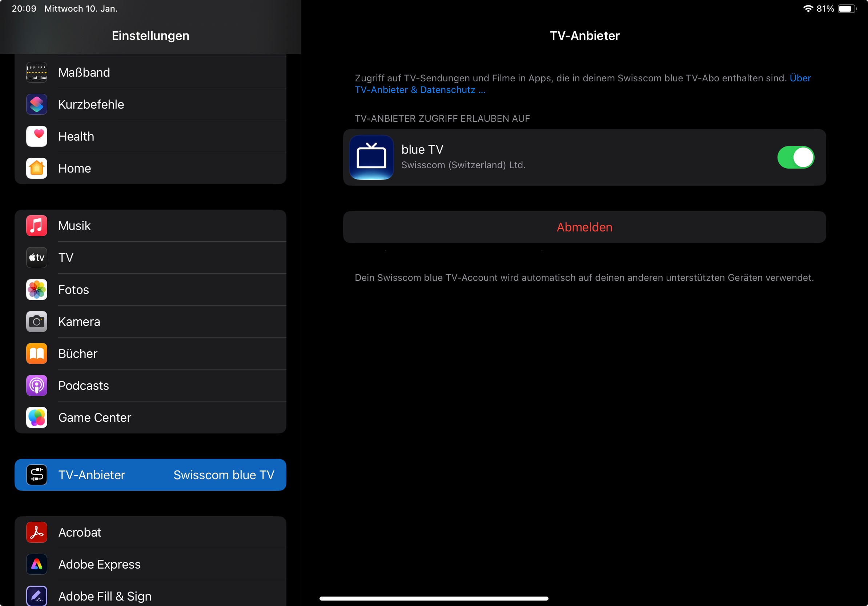Image resolution: width=868 pixels, height=606 pixels.
Task: Select the Home house icon
Action: [x=37, y=168]
